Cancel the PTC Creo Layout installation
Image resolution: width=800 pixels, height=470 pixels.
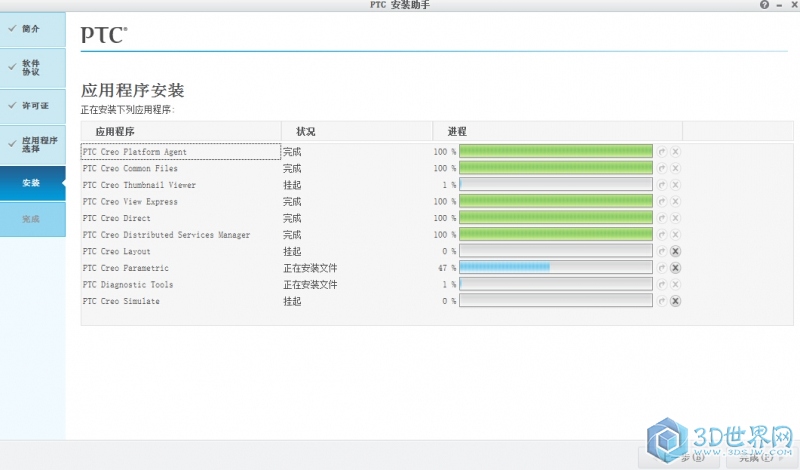676,251
